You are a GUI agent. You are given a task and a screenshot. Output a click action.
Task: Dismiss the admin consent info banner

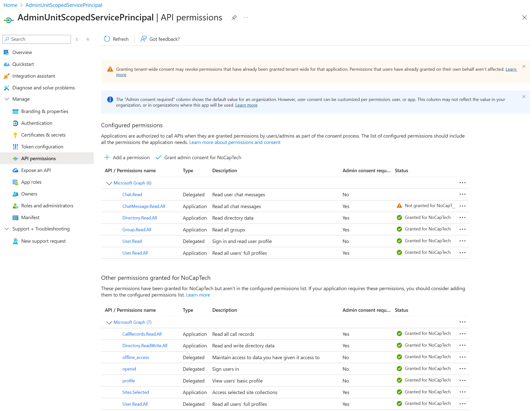pos(524,97)
